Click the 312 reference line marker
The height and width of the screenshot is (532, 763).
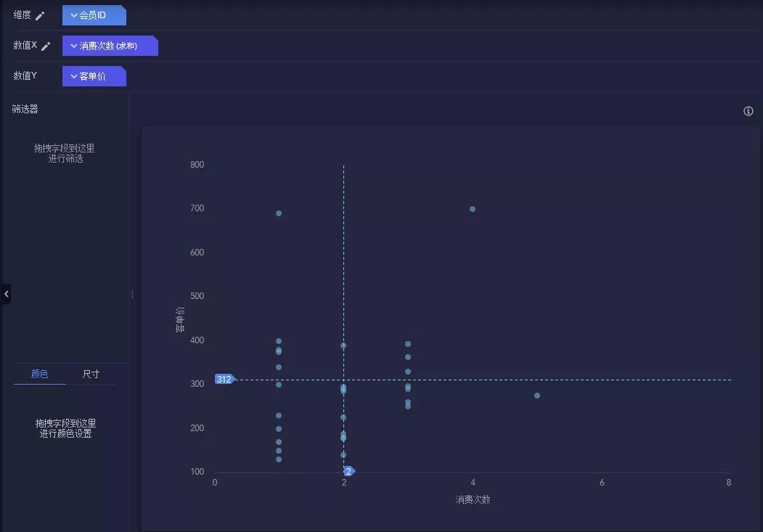coord(225,380)
